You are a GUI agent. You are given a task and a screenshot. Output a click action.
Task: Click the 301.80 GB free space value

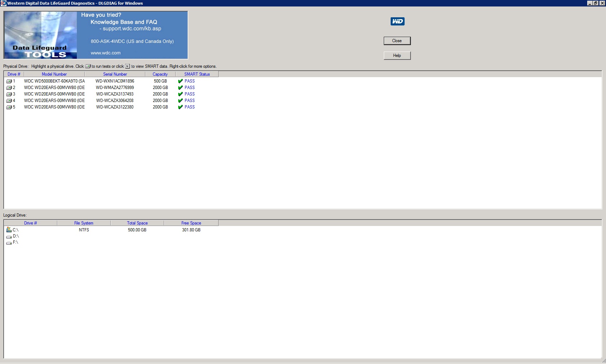tap(191, 230)
